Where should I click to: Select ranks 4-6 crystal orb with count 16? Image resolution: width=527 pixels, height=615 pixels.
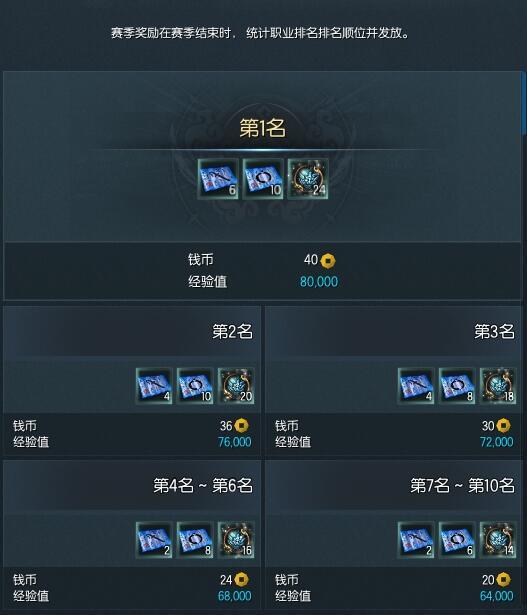236,540
